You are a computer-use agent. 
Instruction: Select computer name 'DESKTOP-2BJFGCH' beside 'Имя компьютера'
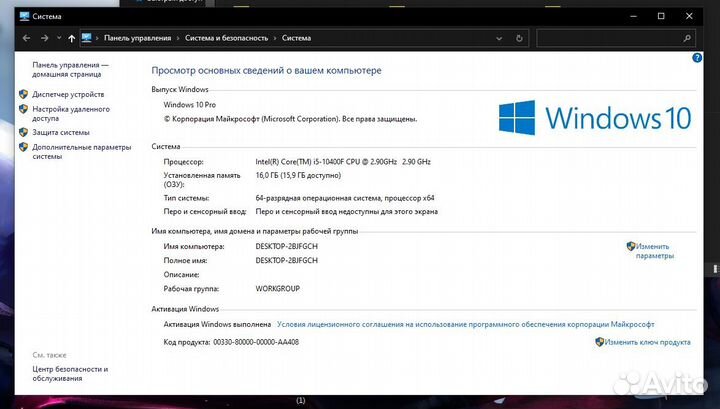pos(287,247)
